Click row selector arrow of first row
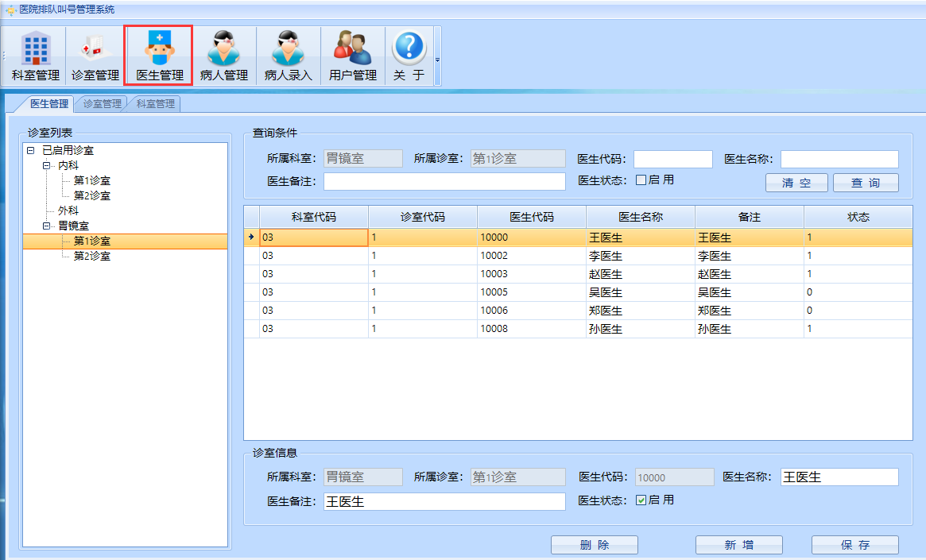 coord(252,238)
